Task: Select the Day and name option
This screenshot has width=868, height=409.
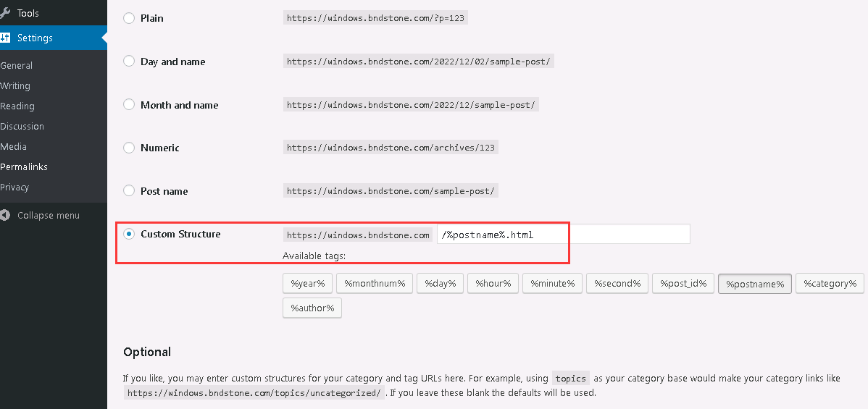Action: 129,62
